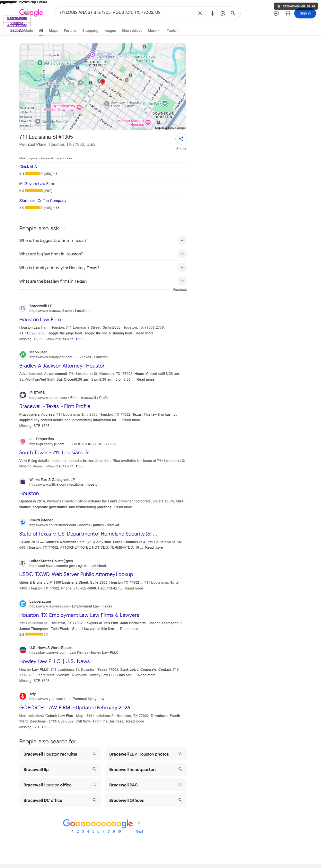The height and width of the screenshot is (868, 325).
Task: Open the More search filters dropdown
Action: click(155, 31)
